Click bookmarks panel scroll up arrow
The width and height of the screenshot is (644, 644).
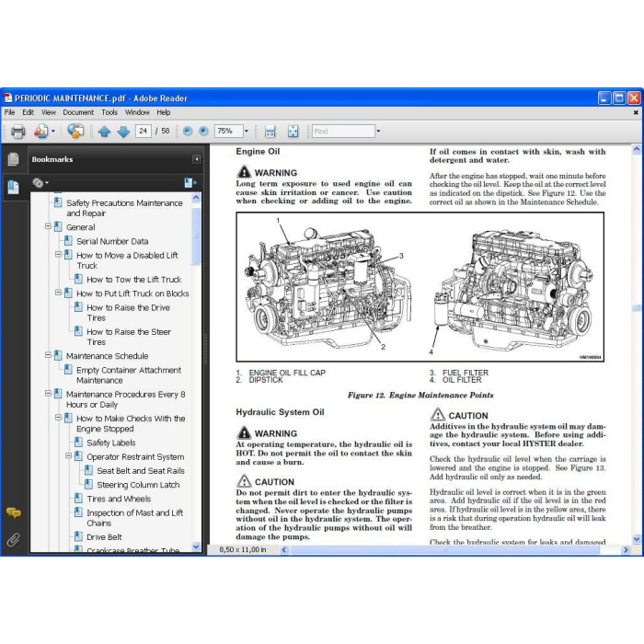(x=196, y=198)
